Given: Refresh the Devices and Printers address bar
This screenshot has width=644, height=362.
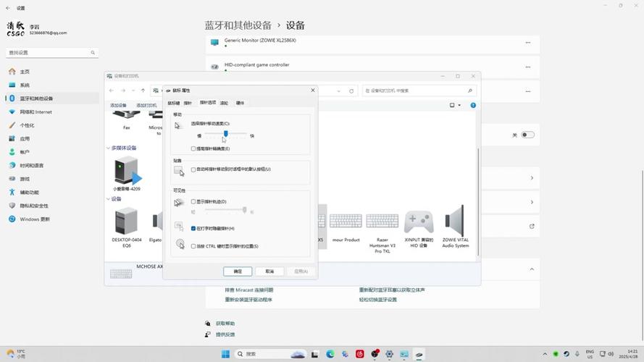Looking at the screenshot, I should pos(351,91).
